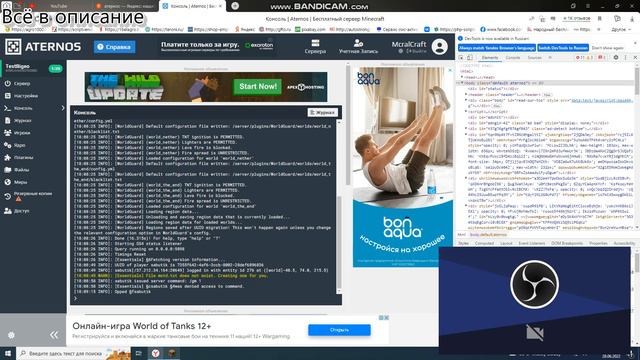Click the Журнал button above console

322,112
